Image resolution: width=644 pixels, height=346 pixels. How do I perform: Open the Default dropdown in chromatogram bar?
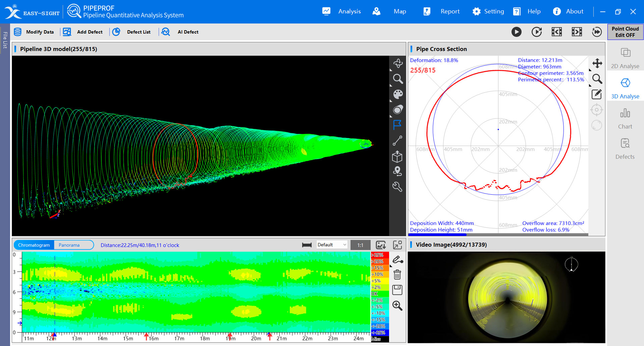(331, 245)
